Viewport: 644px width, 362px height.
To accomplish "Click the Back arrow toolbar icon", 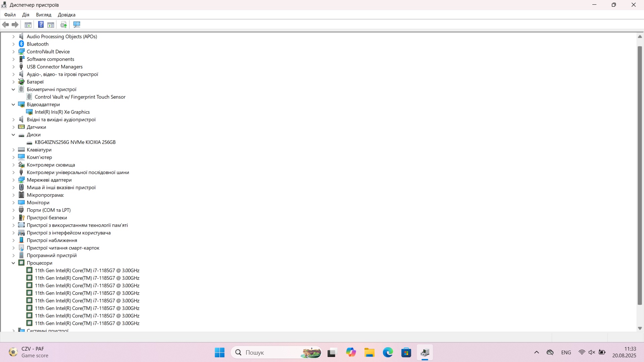I will [x=5, y=24].
